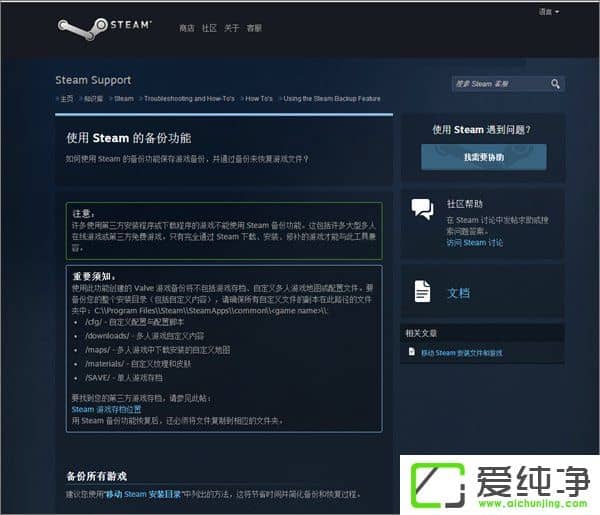This screenshot has height=515, width=600.
Task: Click the Steam Support heading
Action: [93, 80]
